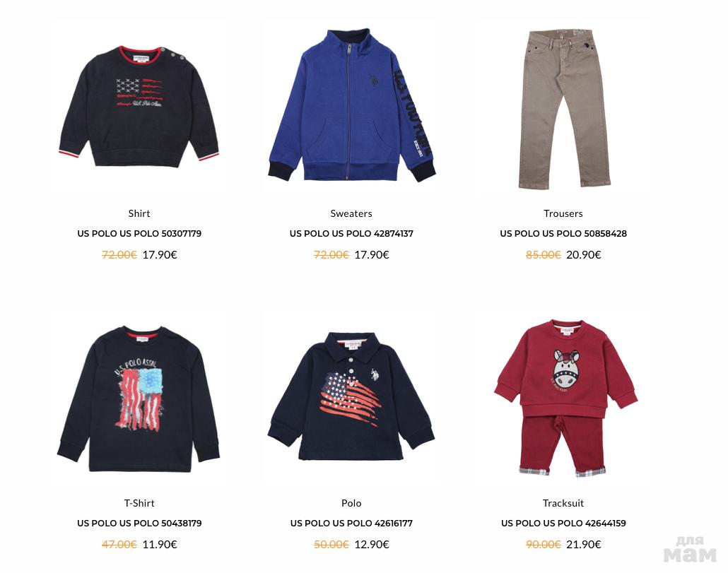This screenshot has height=573, width=728.
Task: Open the blue zip-up Sweaters product image
Action: click(x=351, y=106)
